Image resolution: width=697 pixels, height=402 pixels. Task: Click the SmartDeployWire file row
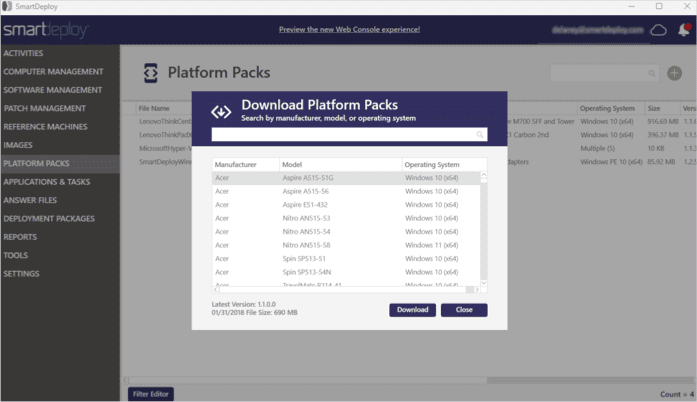[165, 162]
